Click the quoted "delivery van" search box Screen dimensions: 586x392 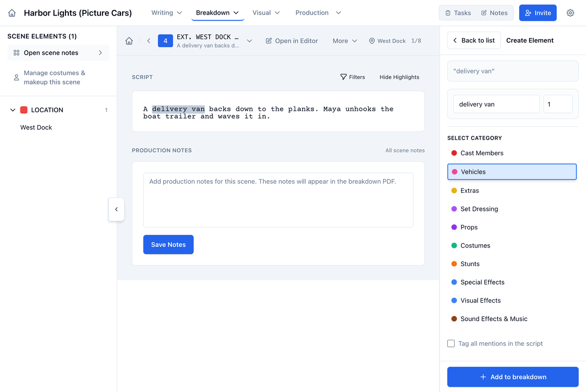pos(513,71)
